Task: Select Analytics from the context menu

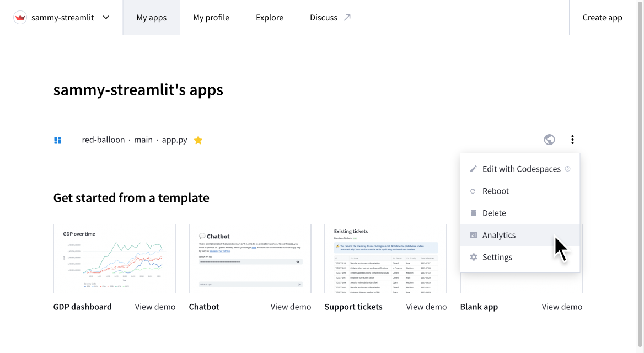Action: [498, 235]
